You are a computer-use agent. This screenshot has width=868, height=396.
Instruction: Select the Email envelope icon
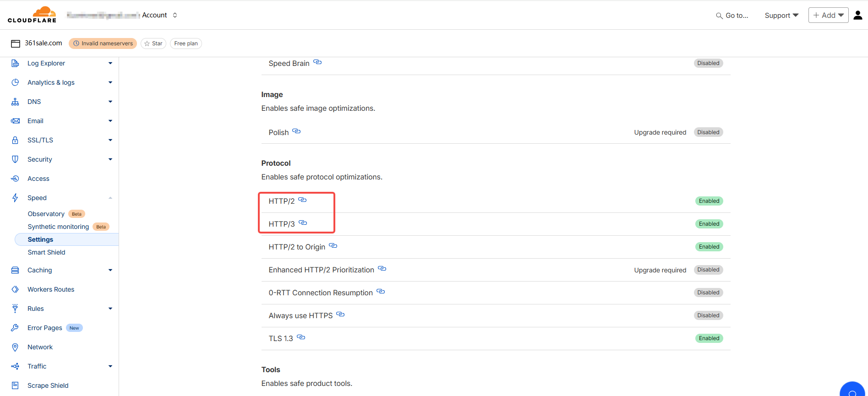click(15, 121)
